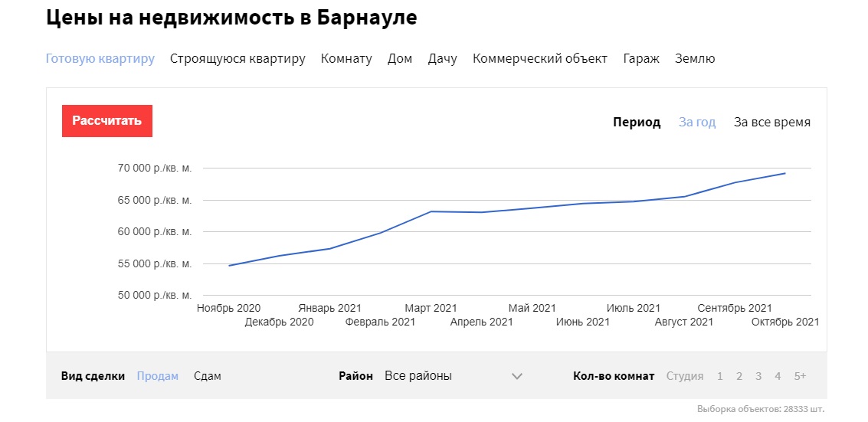Click the Февраль 2021 axis label
This screenshot has height=422, width=868.
(x=380, y=322)
